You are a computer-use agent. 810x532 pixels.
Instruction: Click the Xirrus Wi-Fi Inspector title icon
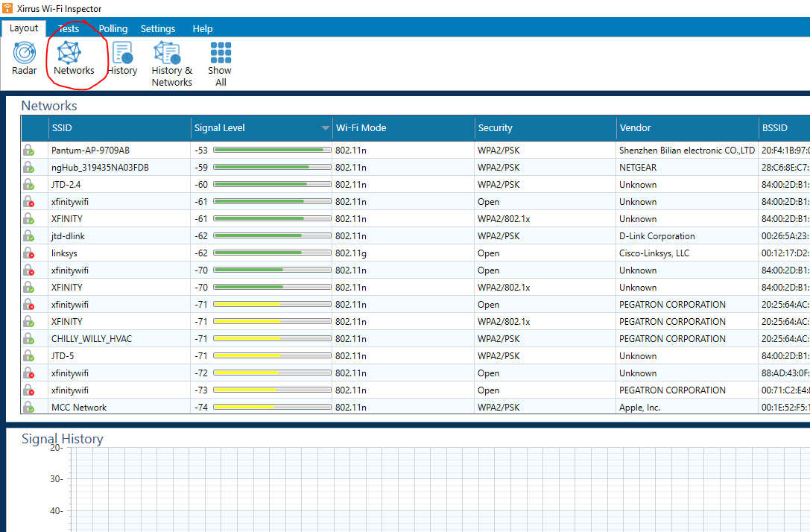point(7,8)
